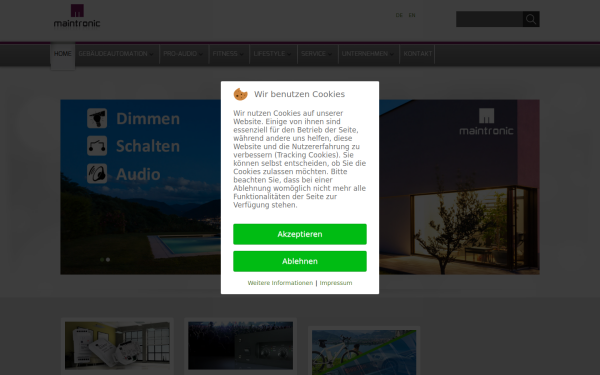Click the Dimmen icon on the banner
The image size is (600, 375).
tap(97, 118)
